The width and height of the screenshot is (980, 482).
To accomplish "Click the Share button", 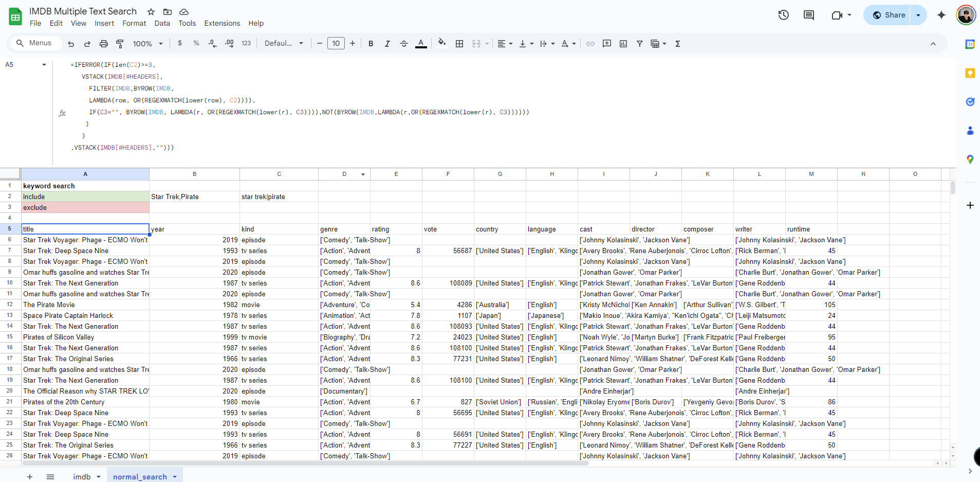I will pyautogui.click(x=887, y=15).
